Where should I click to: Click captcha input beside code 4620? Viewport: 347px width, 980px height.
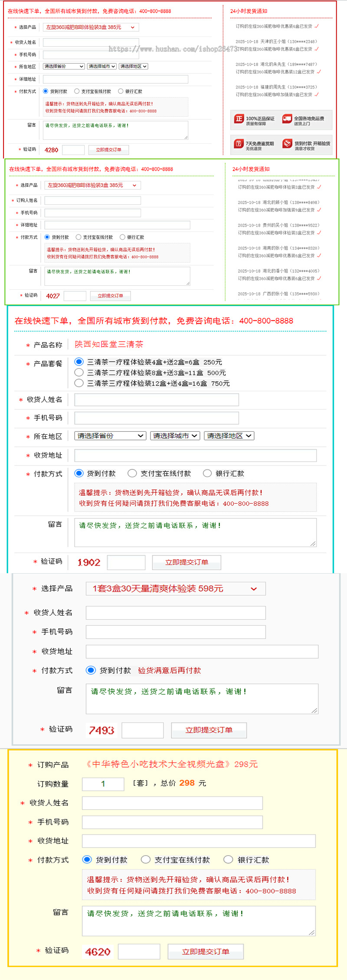tap(139, 952)
